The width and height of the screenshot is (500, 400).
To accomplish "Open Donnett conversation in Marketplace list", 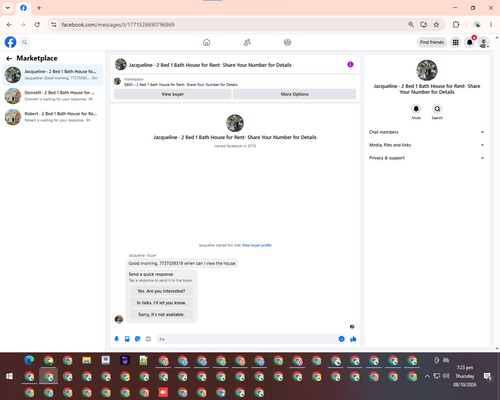I will [x=53, y=96].
